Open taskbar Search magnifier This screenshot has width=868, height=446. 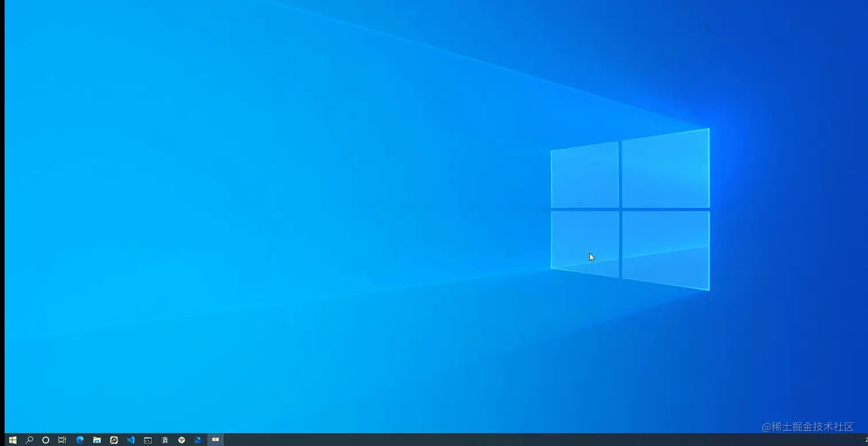tap(29, 440)
